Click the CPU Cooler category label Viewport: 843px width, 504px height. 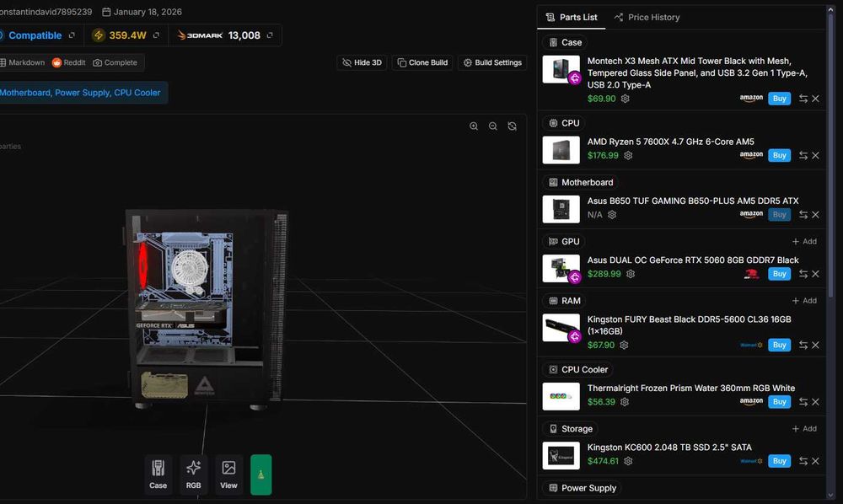click(x=578, y=370)
